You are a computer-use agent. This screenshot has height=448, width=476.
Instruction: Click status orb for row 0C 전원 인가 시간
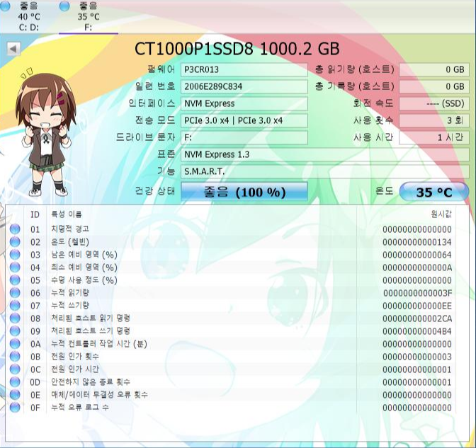15,369
